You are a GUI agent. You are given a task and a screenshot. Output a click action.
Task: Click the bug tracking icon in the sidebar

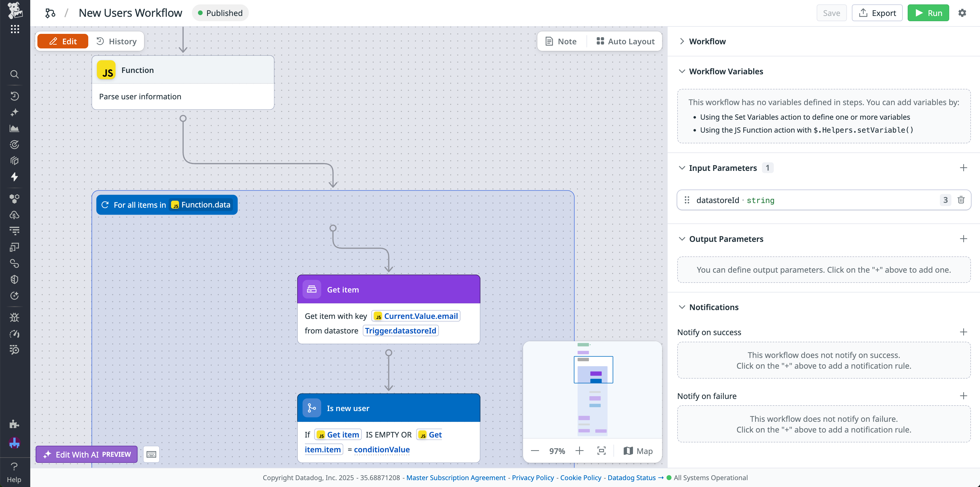15,317
